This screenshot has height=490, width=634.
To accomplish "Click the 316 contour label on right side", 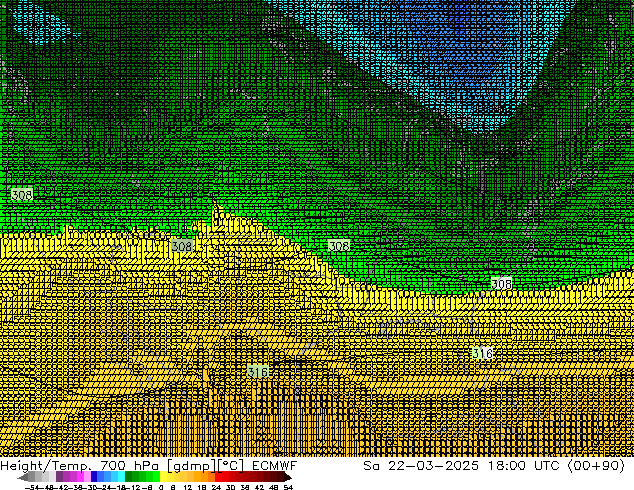I will coord(482,353).
